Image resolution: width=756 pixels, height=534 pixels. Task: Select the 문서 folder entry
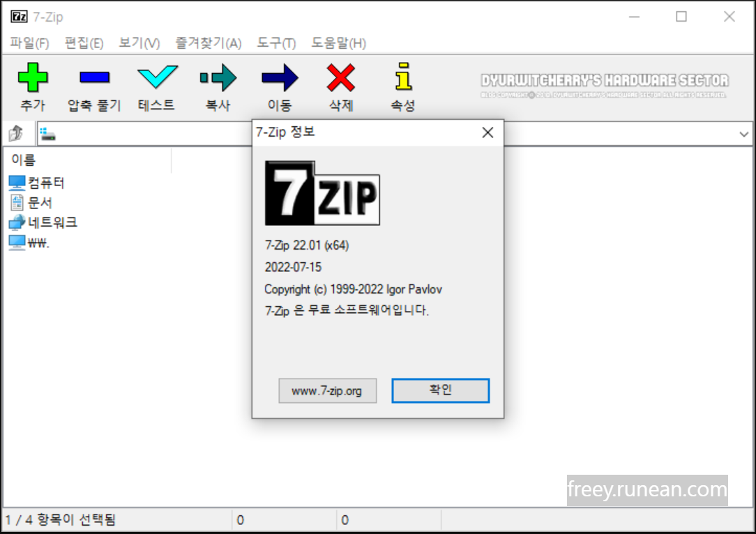(x=39, y=202)
